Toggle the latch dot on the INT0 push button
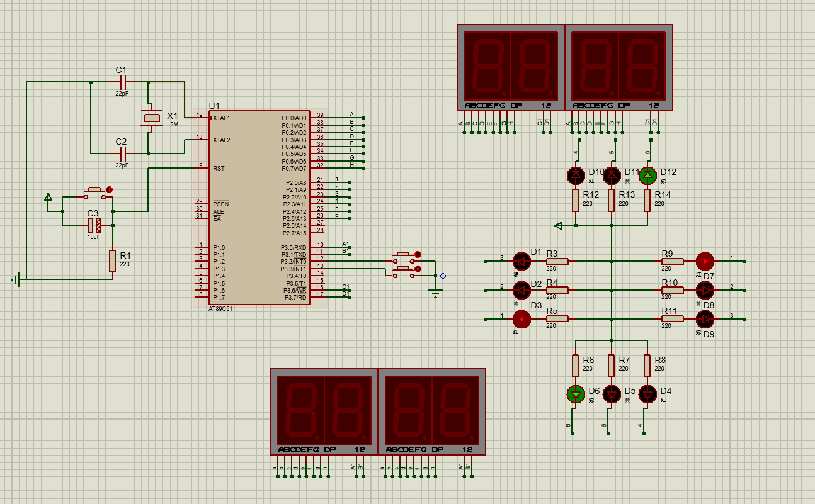 coord(418,254)
